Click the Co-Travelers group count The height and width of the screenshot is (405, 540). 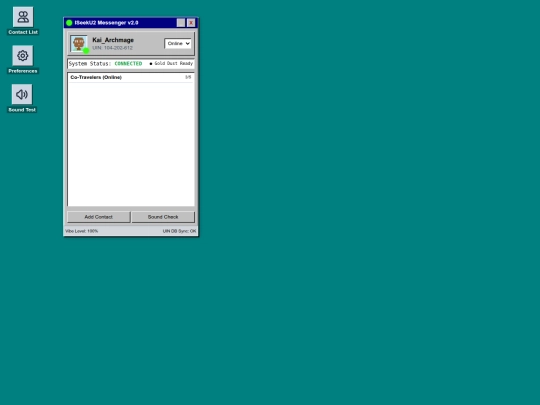click(188, 77)
